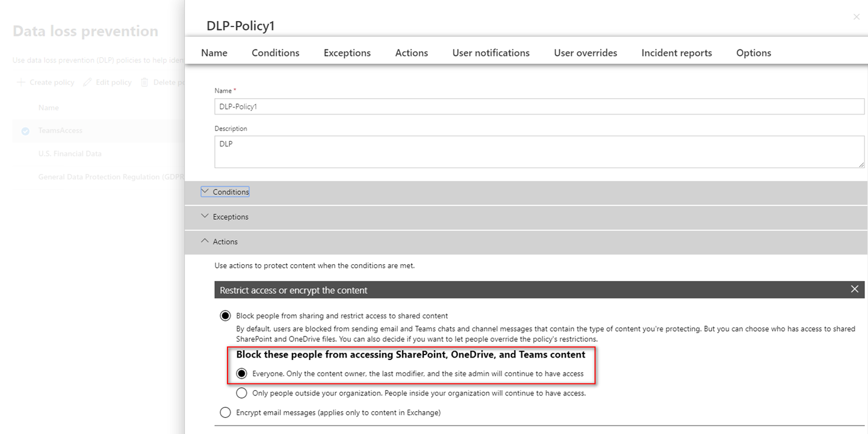
Task: Go to the User overrides tab
Action: 585,53
